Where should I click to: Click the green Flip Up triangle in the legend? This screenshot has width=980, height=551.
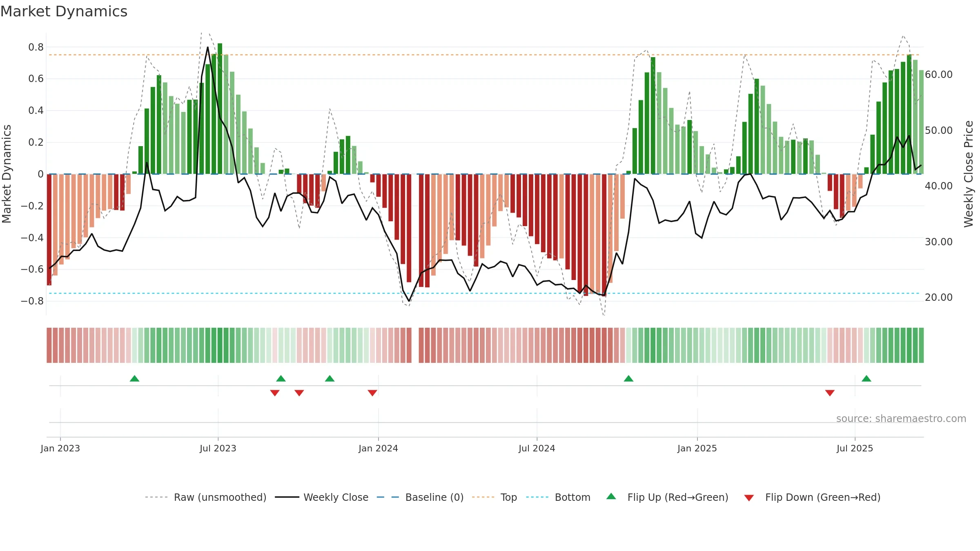[x=611, y=496]
